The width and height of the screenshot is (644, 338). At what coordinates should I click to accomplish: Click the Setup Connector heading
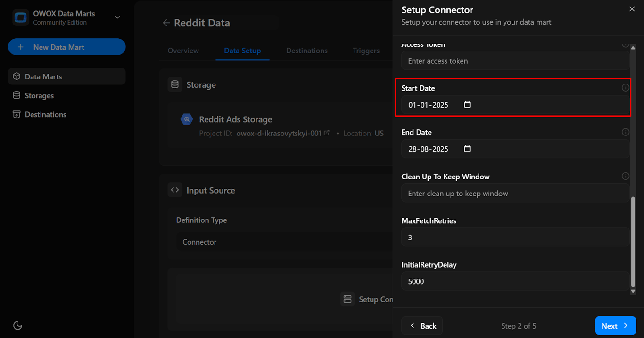(x=437, y=10)
